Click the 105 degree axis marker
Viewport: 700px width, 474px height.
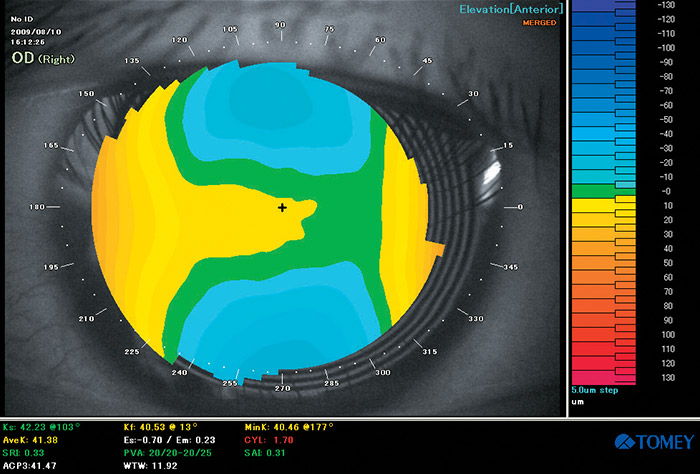230,29
